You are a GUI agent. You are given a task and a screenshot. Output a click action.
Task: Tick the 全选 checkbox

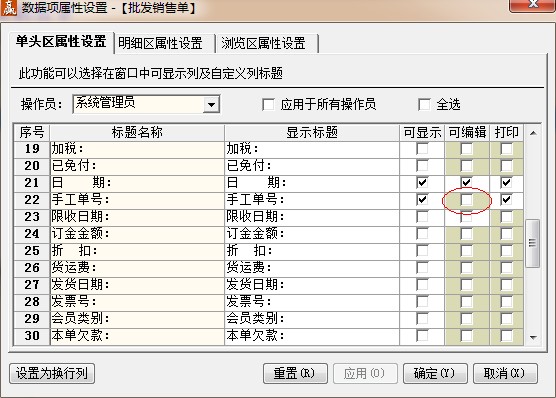point(424,105)
